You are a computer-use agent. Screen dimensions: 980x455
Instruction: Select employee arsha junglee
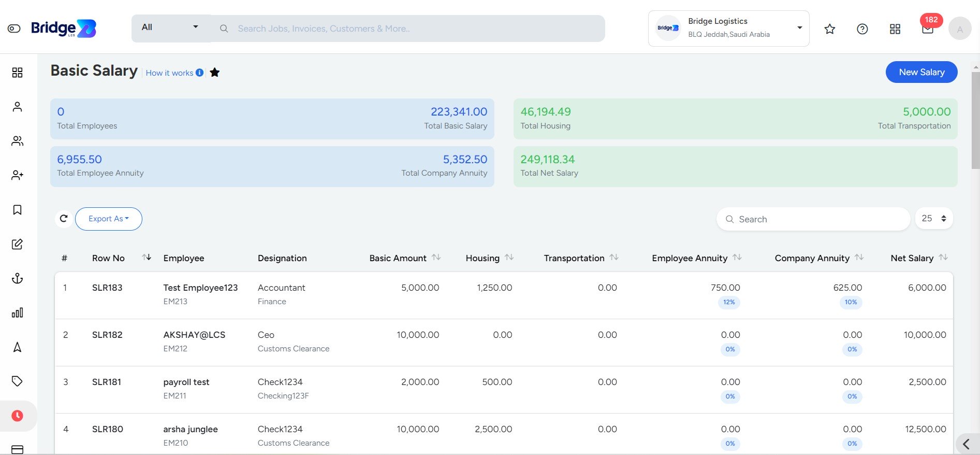191,429
